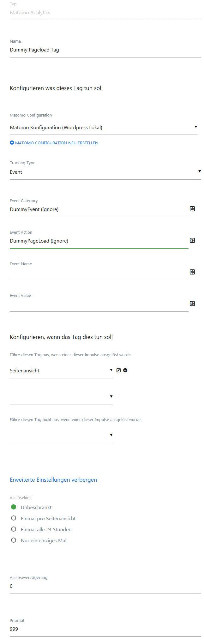Click the Priorität field showing 999
Image resolution: width=204 pixels, height=644 pixels.
tap(105, 629)
